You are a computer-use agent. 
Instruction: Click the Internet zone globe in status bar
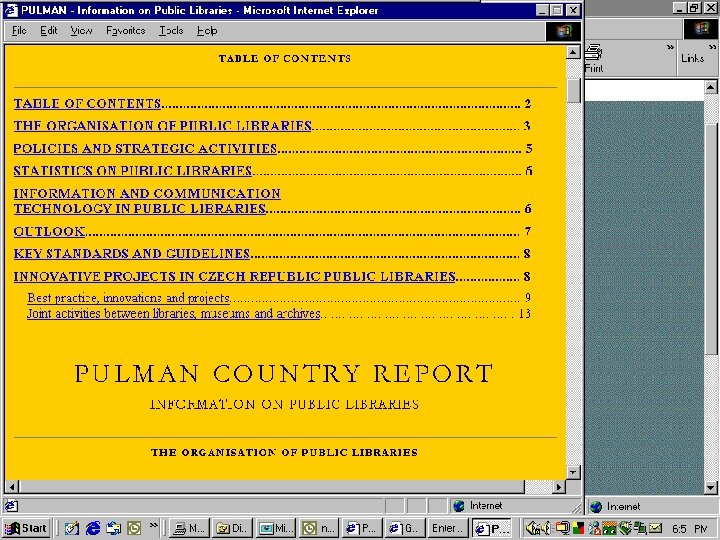(x=459, y=506)
